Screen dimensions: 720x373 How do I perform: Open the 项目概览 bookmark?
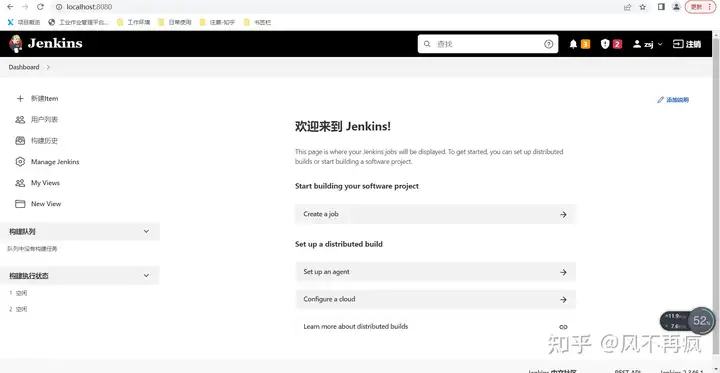click(24, 22)
